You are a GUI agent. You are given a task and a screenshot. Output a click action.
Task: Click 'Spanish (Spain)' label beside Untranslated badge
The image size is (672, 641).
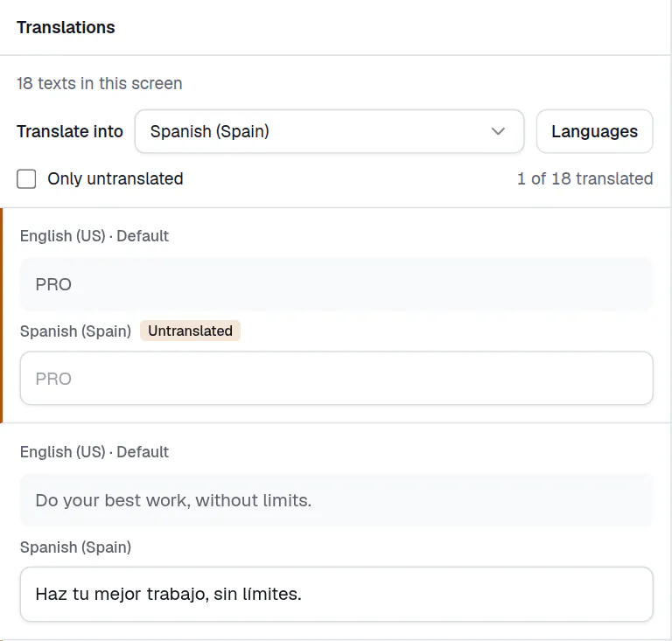click(75, 331)
